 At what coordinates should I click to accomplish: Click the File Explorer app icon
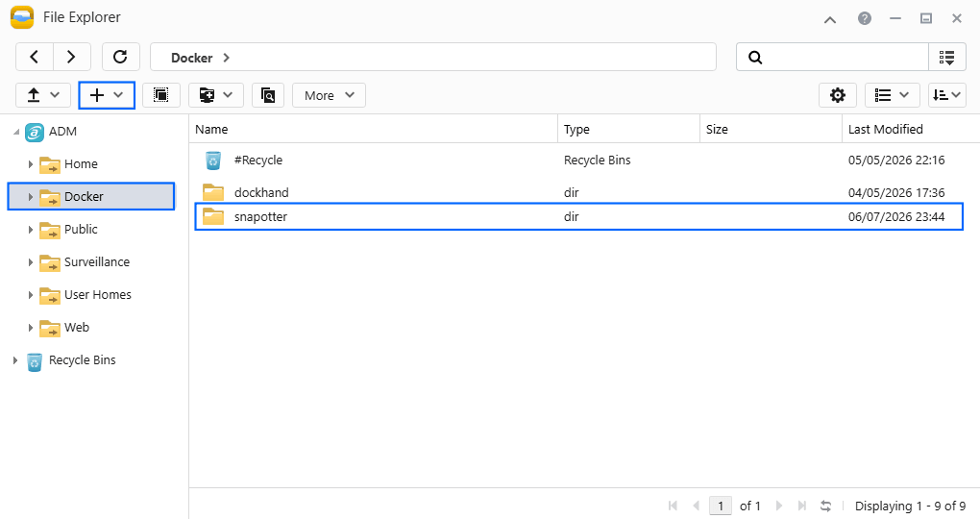point(22,17)
